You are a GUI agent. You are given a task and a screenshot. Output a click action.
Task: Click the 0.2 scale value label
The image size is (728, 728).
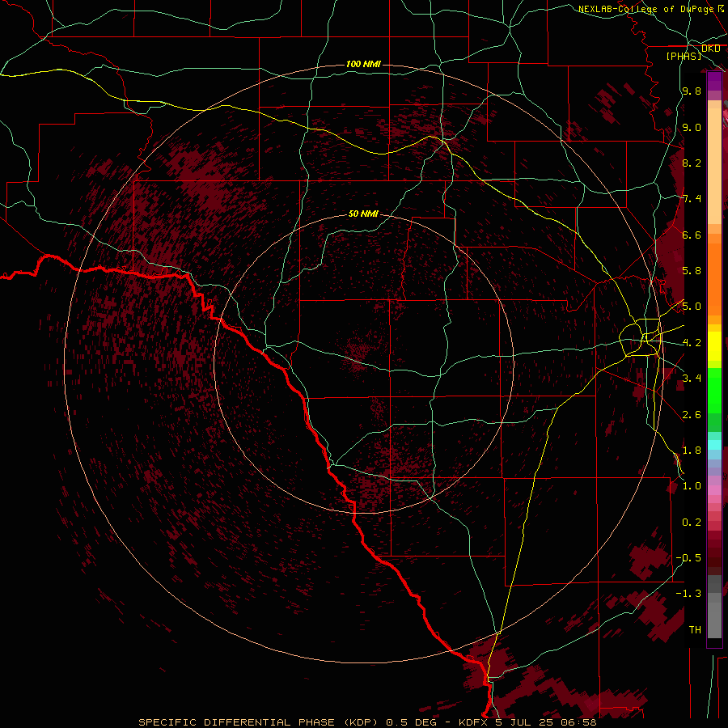692,523
